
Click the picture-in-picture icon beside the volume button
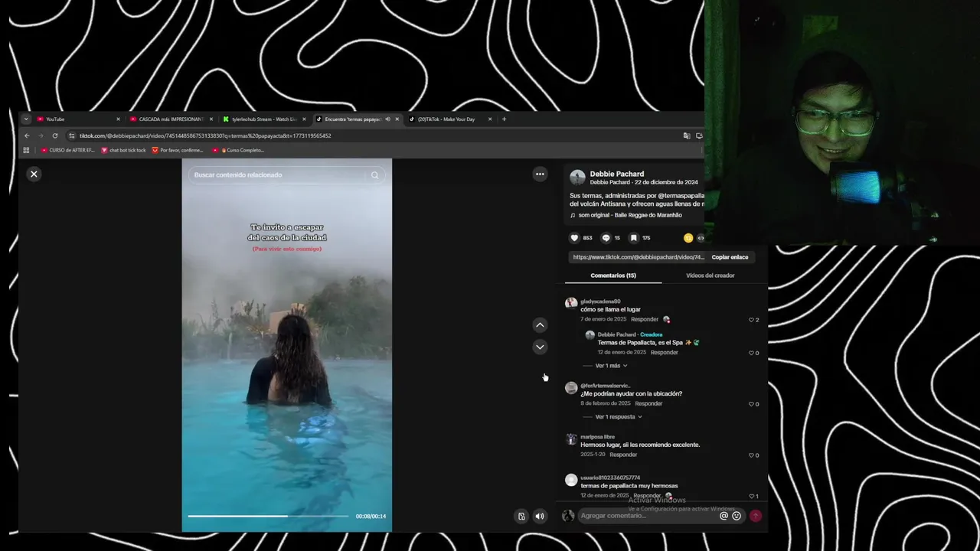point(521,516)
